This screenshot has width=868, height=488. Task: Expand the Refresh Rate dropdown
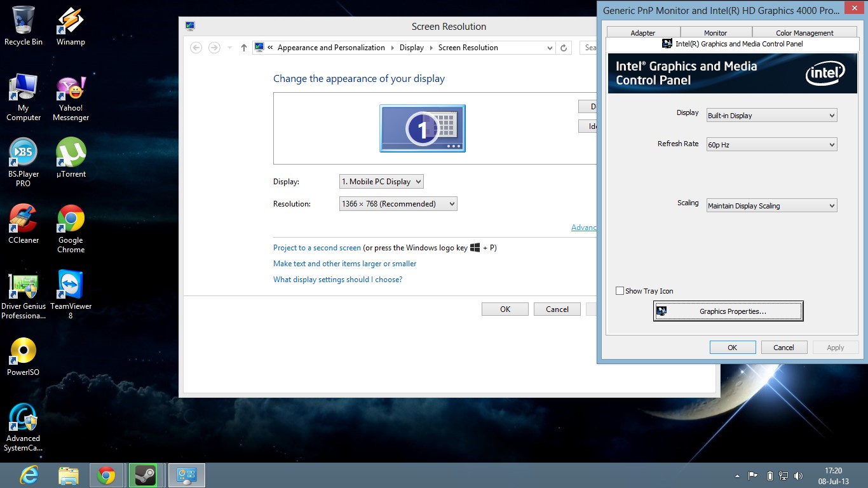pos(771,145)
